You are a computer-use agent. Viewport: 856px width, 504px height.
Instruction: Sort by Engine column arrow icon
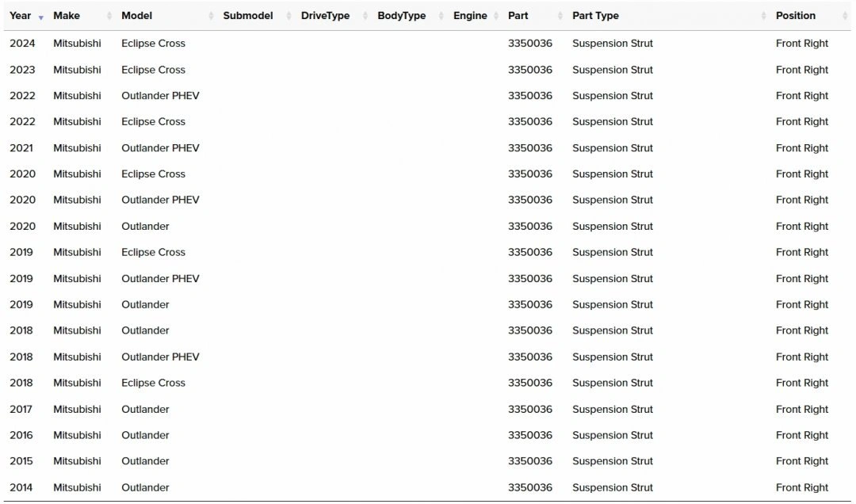point(496,16)
